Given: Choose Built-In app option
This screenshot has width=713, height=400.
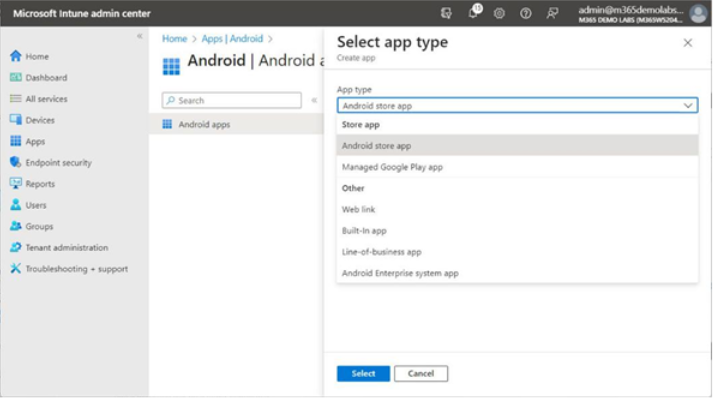Looking at the screenshot, I should click(517, 230).
